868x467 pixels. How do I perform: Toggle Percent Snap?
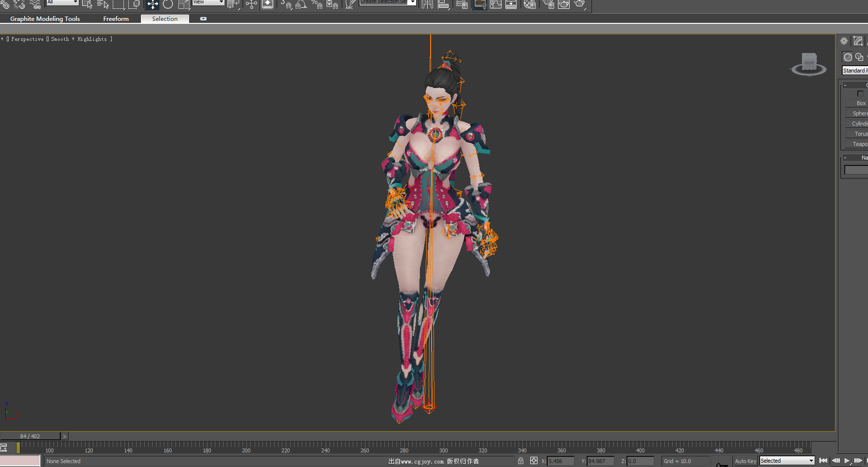click(317, 4)
